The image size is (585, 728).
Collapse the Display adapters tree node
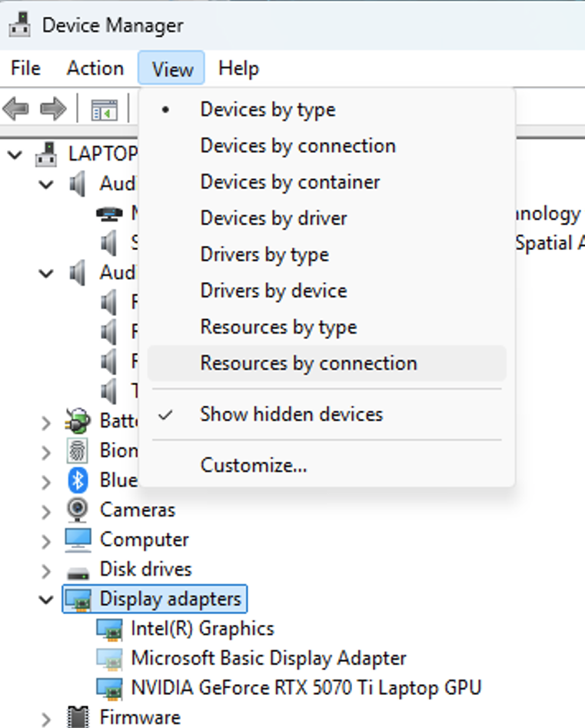coord(45,598)
